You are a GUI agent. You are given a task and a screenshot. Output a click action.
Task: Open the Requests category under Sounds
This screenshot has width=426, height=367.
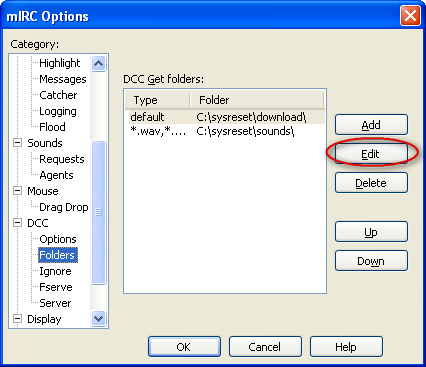pos(62,159)
